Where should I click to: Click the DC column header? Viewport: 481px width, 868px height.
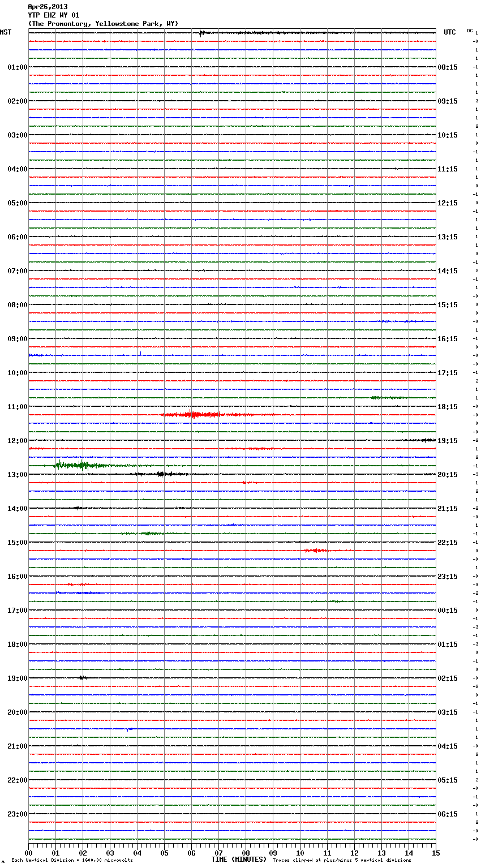(x=470, y=30)
